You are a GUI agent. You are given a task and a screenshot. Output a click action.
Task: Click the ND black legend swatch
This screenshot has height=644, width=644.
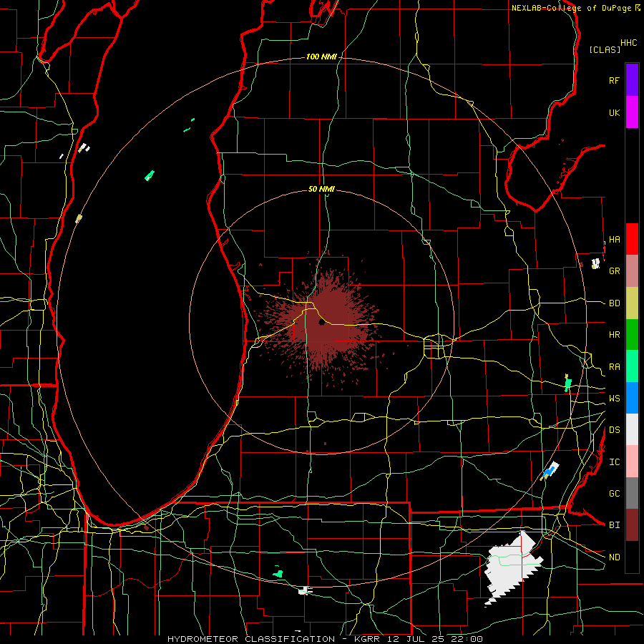point(632,557)
